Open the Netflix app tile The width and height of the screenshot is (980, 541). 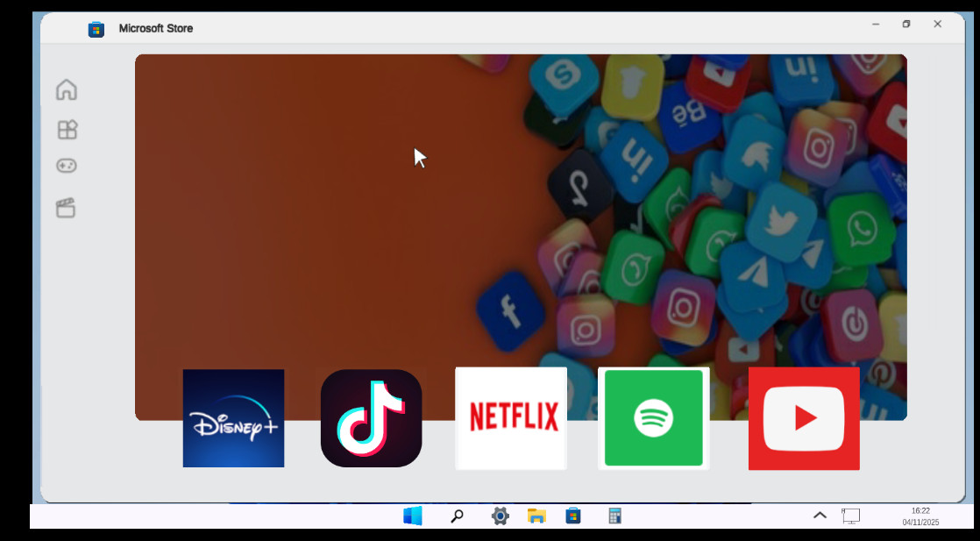click(x=511, y=417)
